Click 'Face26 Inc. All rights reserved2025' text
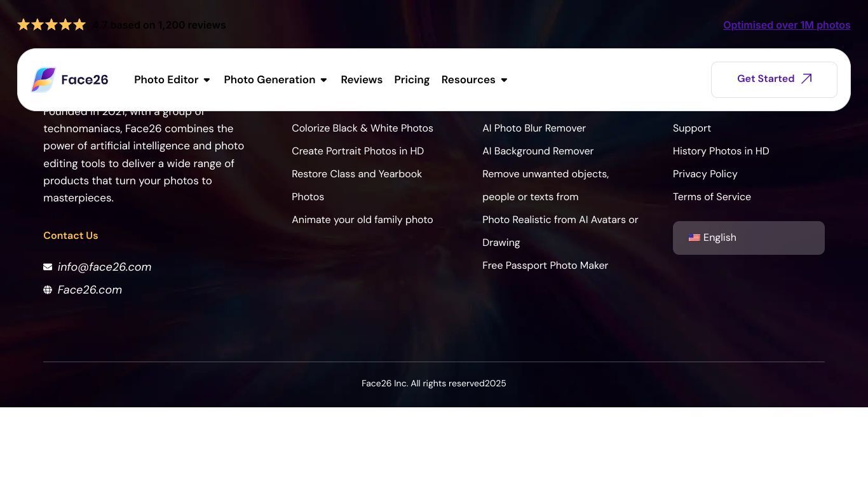Image resolution: width=868 pixels, height=488 pixels. 434,383
